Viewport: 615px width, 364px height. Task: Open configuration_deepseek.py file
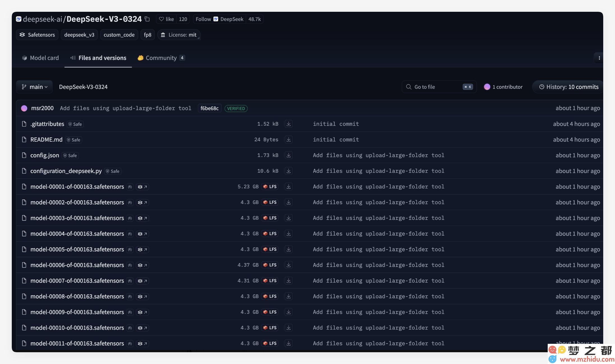66,171
